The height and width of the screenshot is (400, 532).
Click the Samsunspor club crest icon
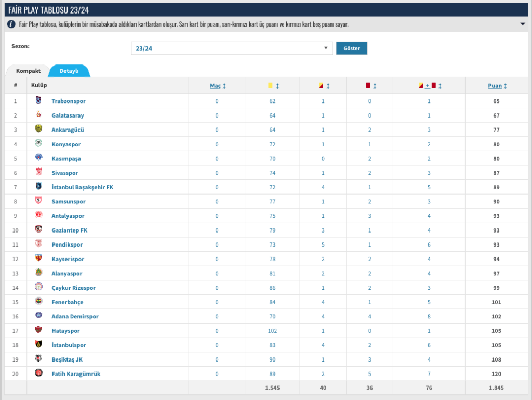pos(38,200)
